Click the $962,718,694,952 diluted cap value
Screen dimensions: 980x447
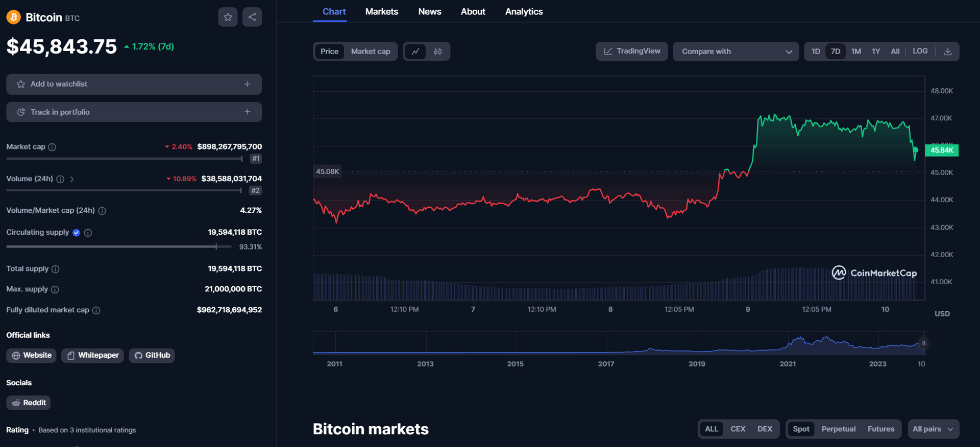(x=229, y=310)
